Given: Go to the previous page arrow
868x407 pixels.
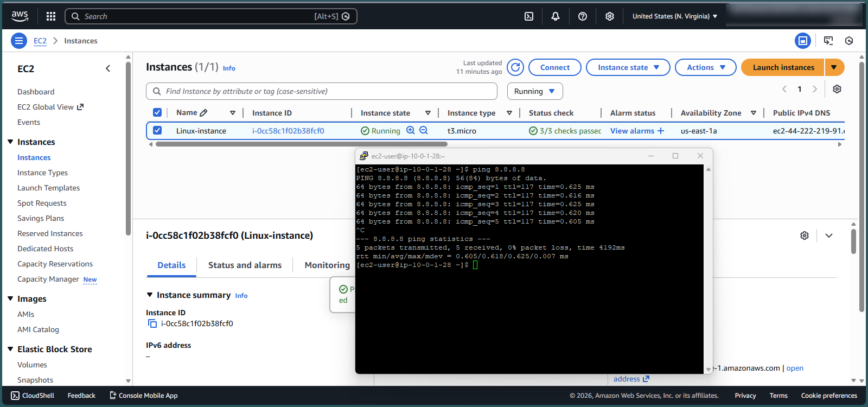Looking at the screenshot, I should 784,89.
